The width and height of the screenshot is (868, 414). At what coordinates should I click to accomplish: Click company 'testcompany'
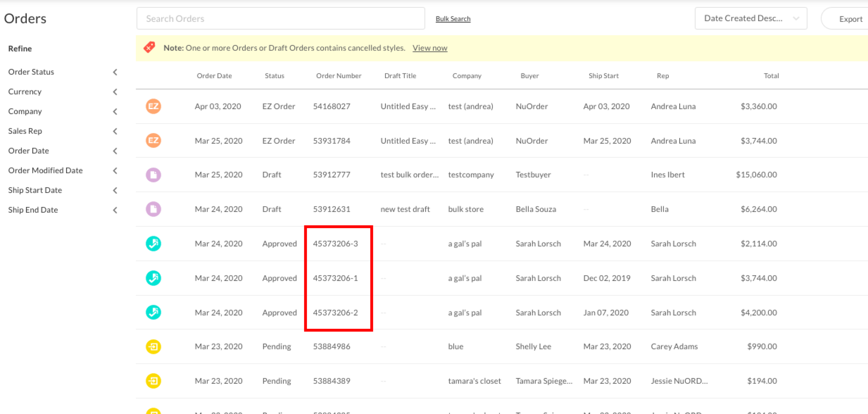pos(471,175)
